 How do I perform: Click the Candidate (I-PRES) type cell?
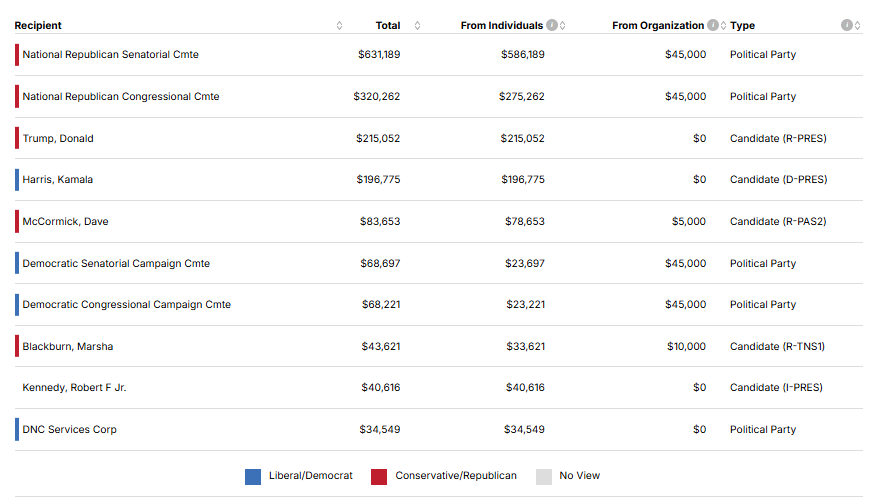(776, 388)
